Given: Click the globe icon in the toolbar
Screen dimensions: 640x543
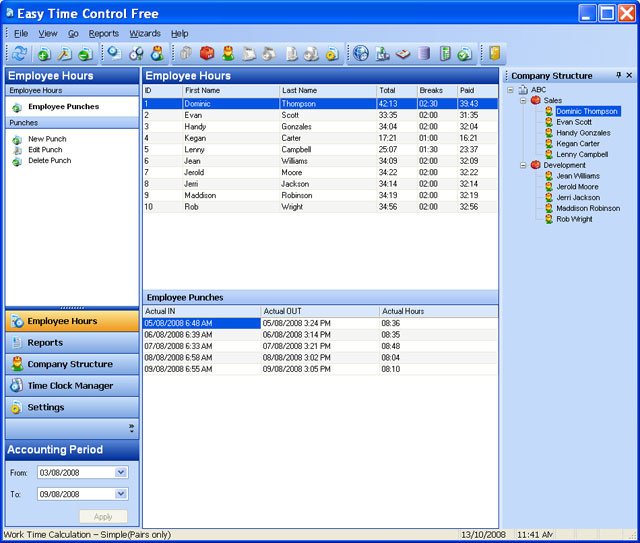Looking at the screenshot, I should 361,54.
